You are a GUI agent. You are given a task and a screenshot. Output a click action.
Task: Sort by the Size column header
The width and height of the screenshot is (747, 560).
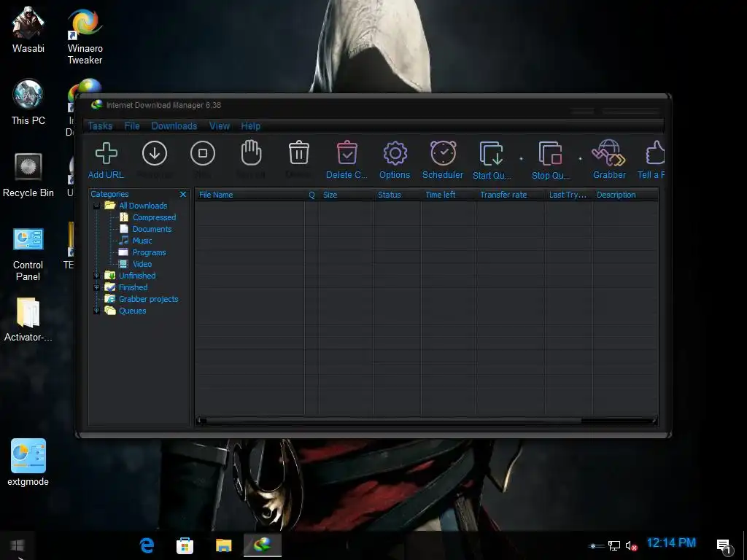(x=347, y=195)
